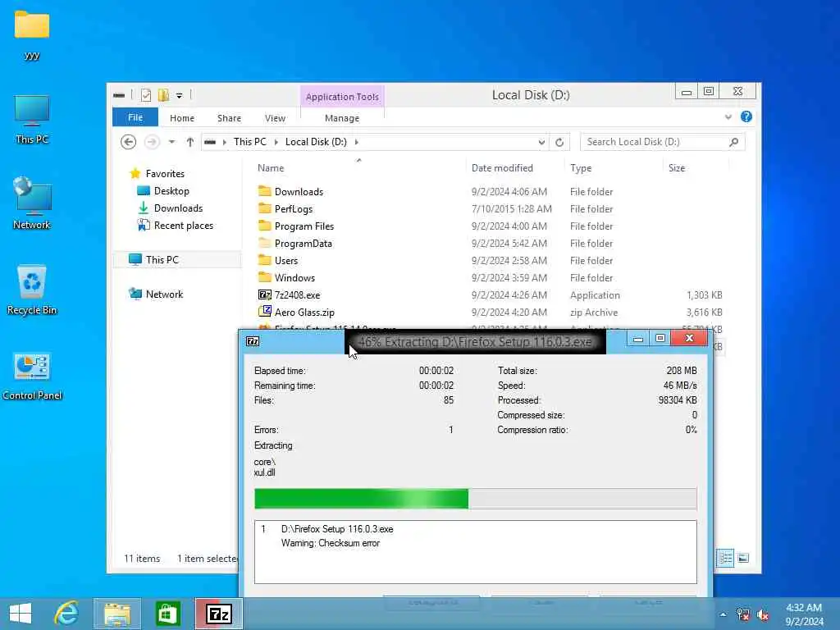Open the File ribbon tab
The width and height of the screenshot is (840, 630).
pos(135,117)
